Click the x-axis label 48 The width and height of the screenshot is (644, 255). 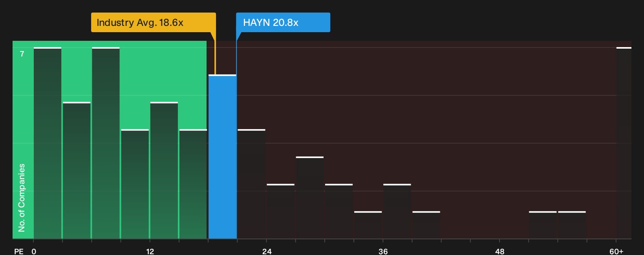click(499, 251)
